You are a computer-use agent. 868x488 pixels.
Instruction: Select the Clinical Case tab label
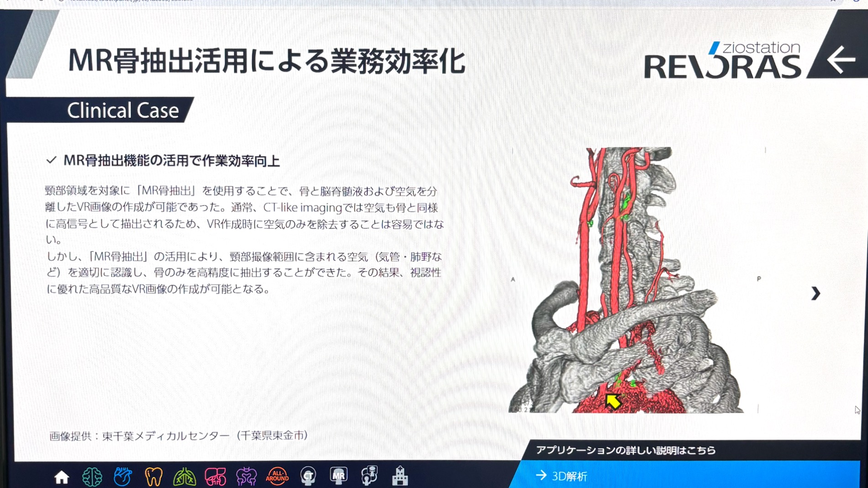click(x=122, y=110)
